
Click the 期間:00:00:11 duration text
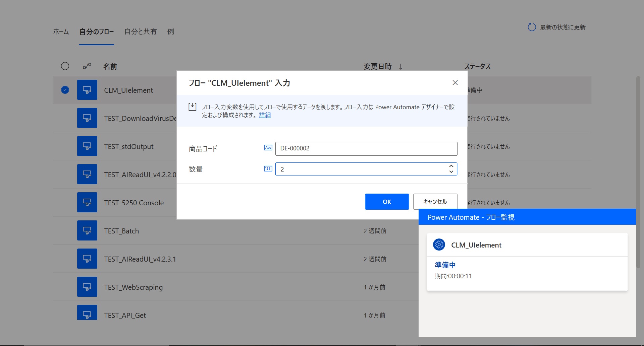453,276
